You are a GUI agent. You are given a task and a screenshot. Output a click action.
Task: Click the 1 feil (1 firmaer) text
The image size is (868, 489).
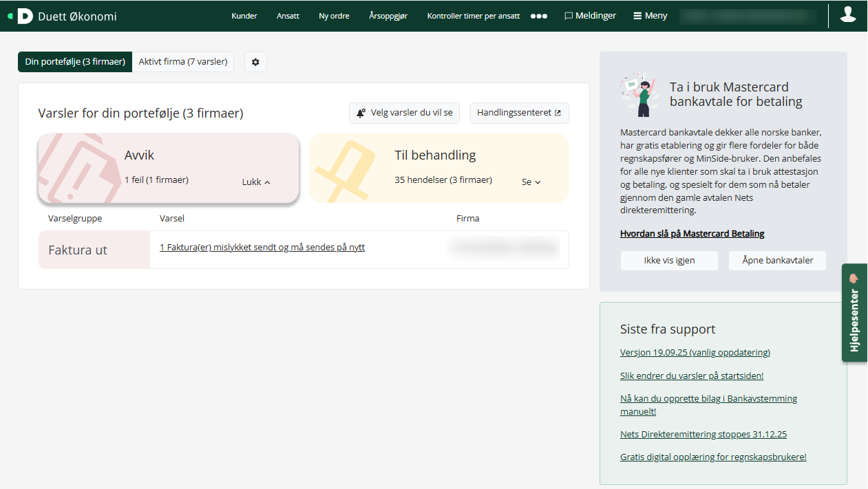coord(156,180)
